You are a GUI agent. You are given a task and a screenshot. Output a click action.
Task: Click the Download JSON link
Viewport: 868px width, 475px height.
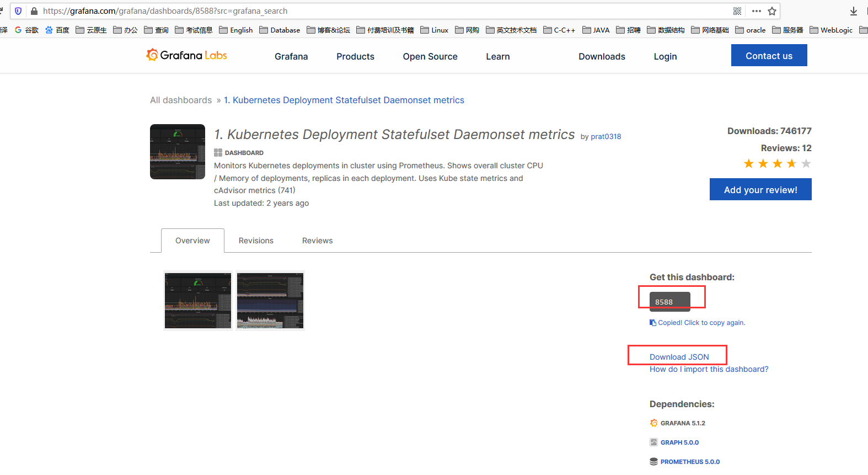(679, 357)
